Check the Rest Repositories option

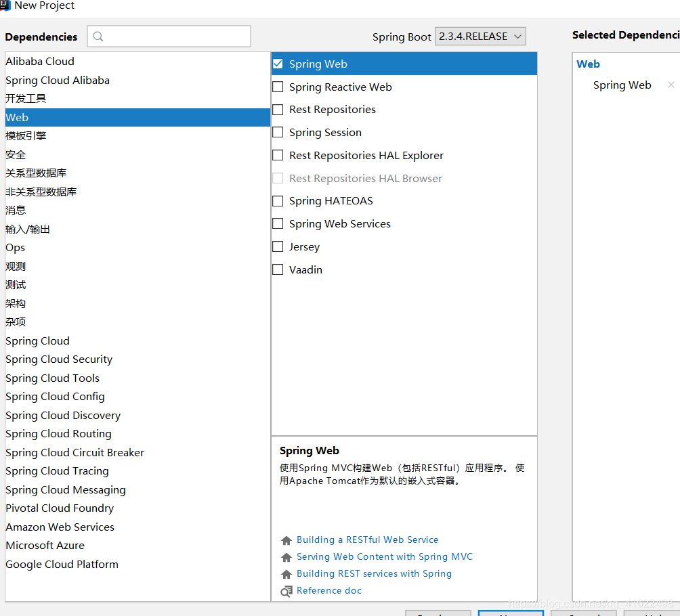pyautogui.click(x=278, y=109)
